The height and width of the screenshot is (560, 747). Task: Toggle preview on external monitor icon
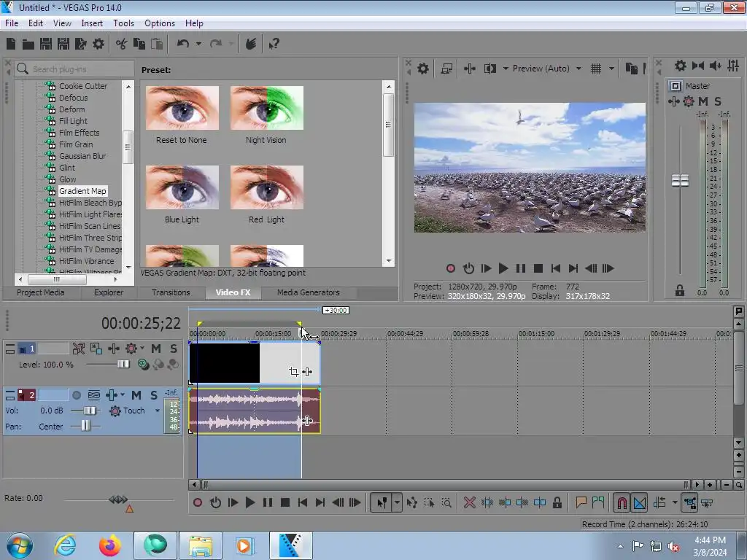[x=446, y=69]
